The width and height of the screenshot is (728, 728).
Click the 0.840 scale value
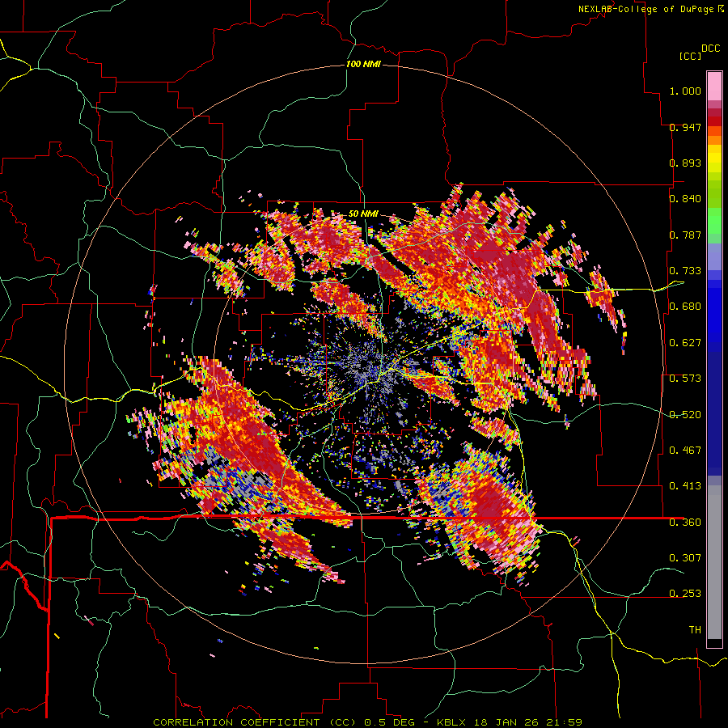685,199
